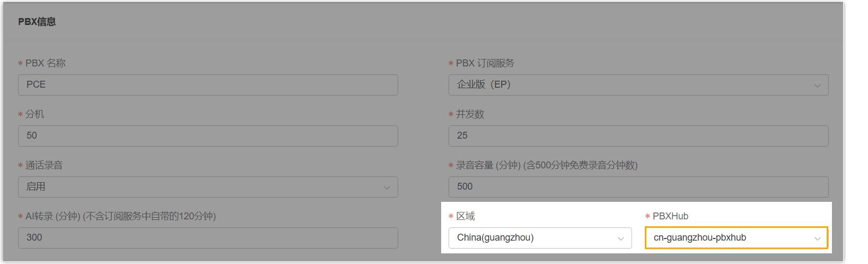
Task: Click the PBX 名称 input field containing PCE
Action: point(207,85)
